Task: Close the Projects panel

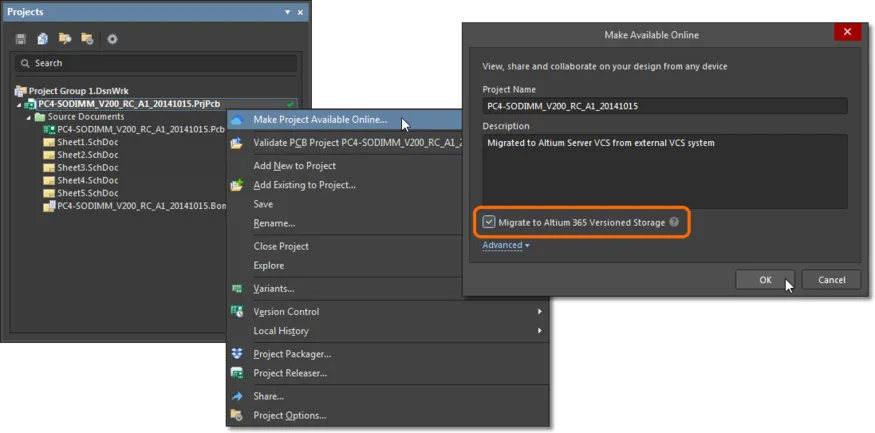Action: click(300, 12)
